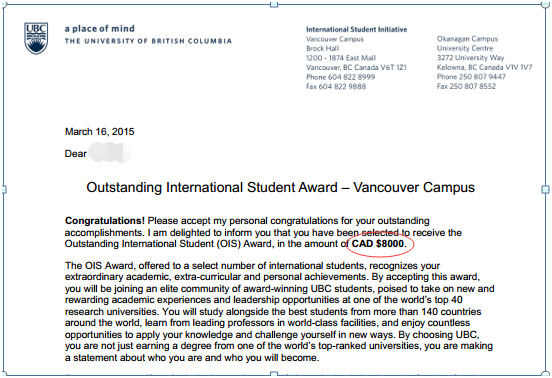Click the red-circled CAD $8000 amount
The width and height of the screenshot is (552, 378).
coord(378,244)
